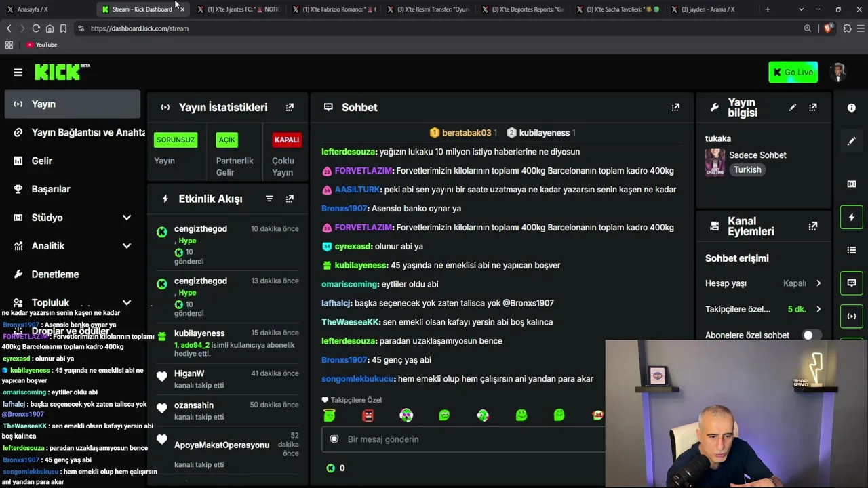Click the lightning bolt icon in the right rail
The image size is (868, 488).
852,217
